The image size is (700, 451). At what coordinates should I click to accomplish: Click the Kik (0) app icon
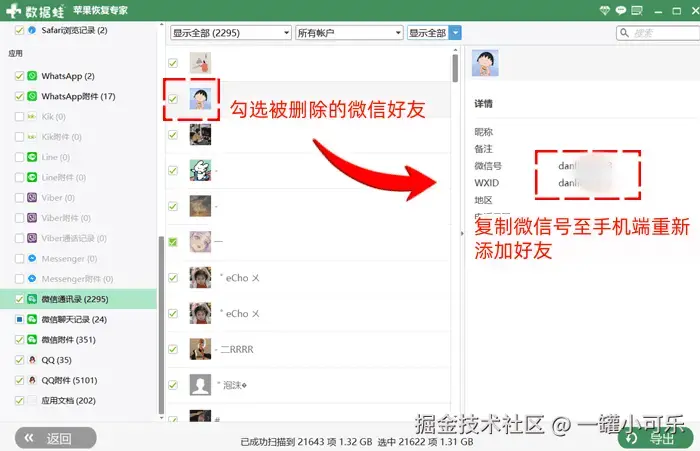[x=32, y=117]
